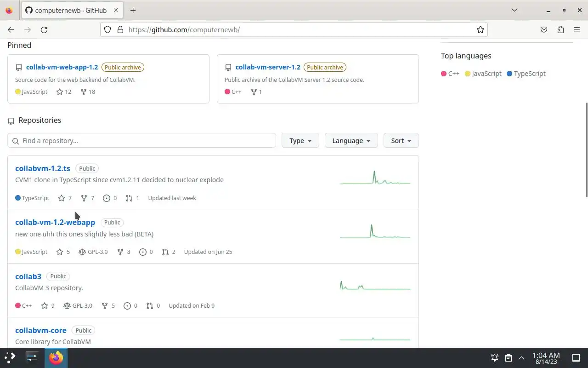Click stars count 9 on collab3
This screenshot has width=588, height=368.
coord(48,305)
